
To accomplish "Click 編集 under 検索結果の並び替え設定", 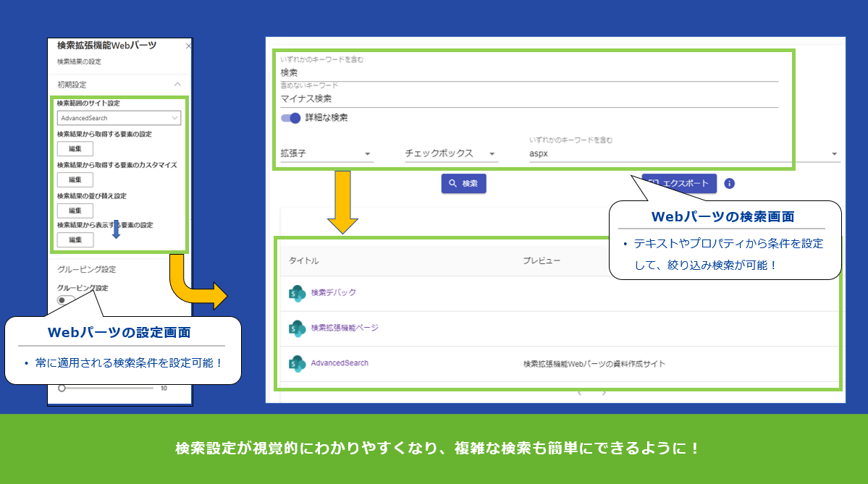I will [x=75, y=211].
